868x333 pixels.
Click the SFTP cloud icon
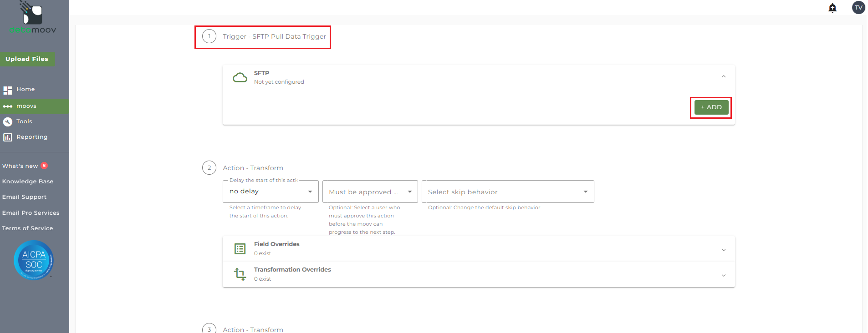(240, 77)
